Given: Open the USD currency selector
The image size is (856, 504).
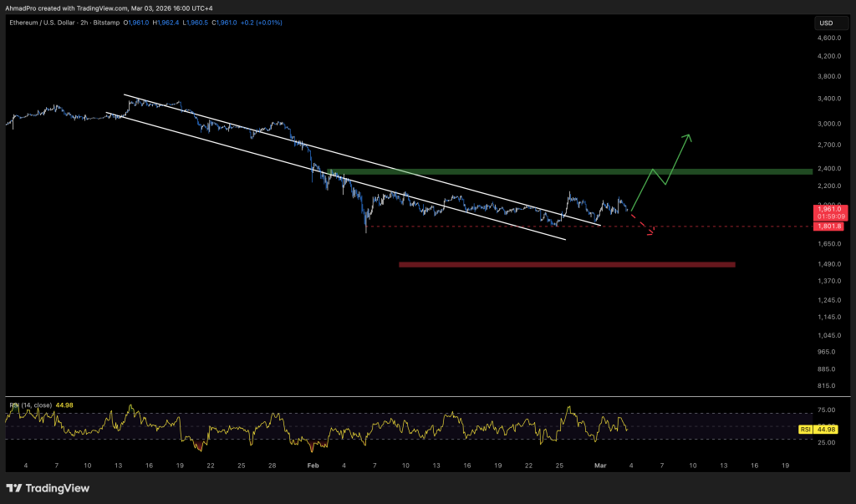Looking at the screenshot, I should pyautogui.click(x=825, y=23).
